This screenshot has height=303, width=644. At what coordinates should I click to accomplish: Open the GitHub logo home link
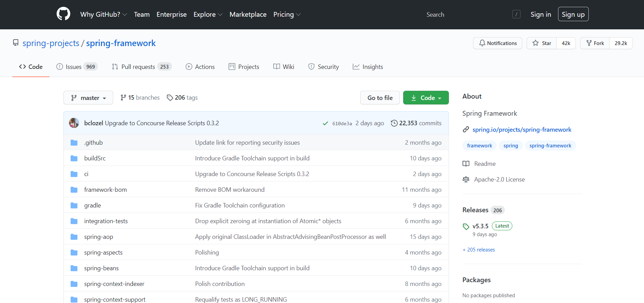63,14
